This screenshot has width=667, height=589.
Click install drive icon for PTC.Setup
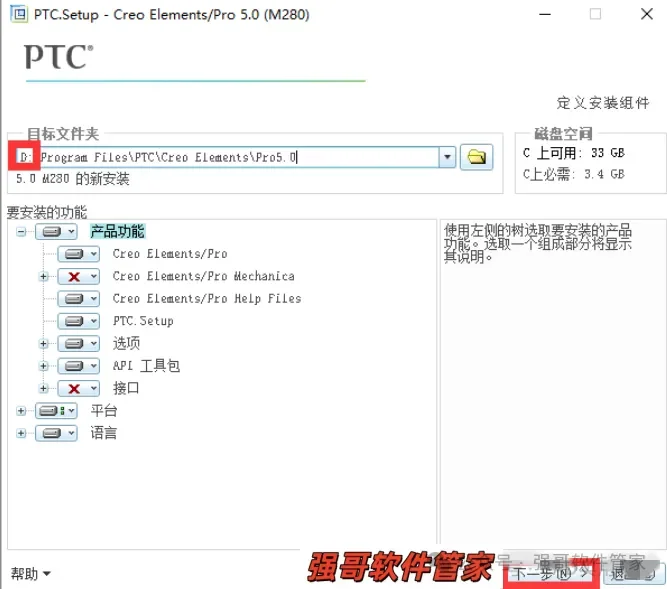point(74,321)
